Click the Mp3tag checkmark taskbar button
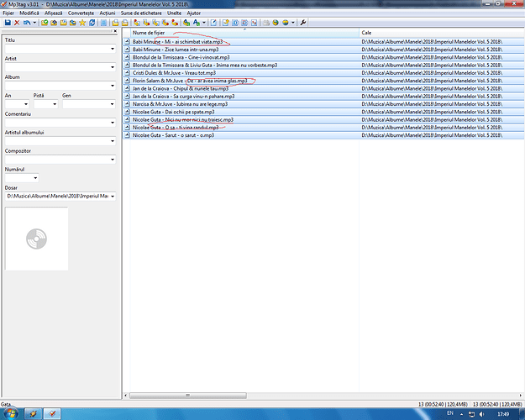Screen dimensions: 525x420 coord(52,413)
